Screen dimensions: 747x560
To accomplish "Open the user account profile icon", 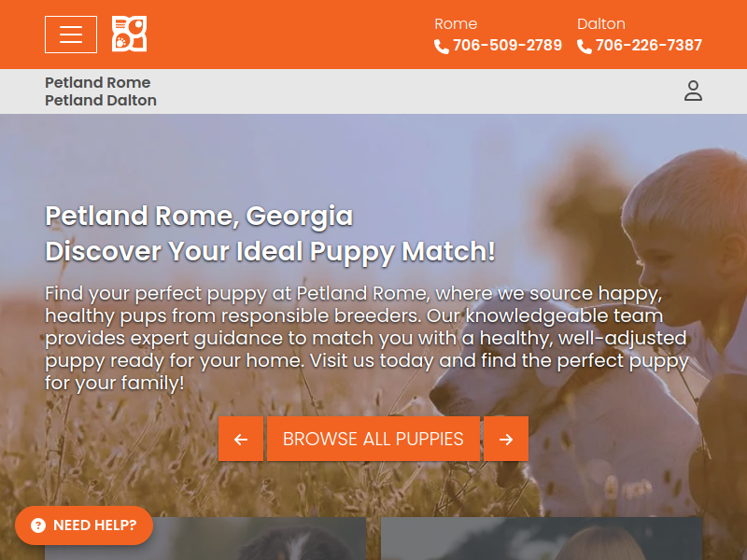I will click(693, 91).
